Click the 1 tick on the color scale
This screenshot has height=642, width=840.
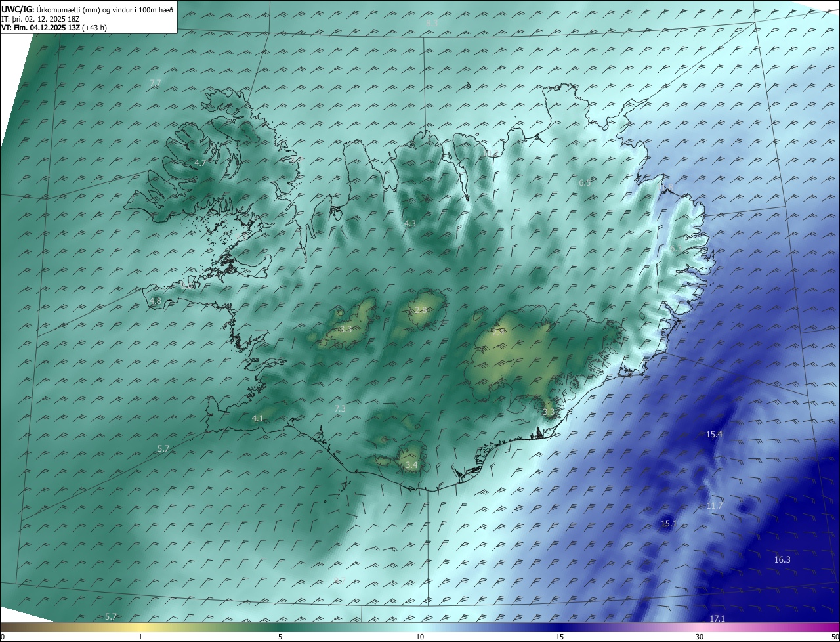140,637
